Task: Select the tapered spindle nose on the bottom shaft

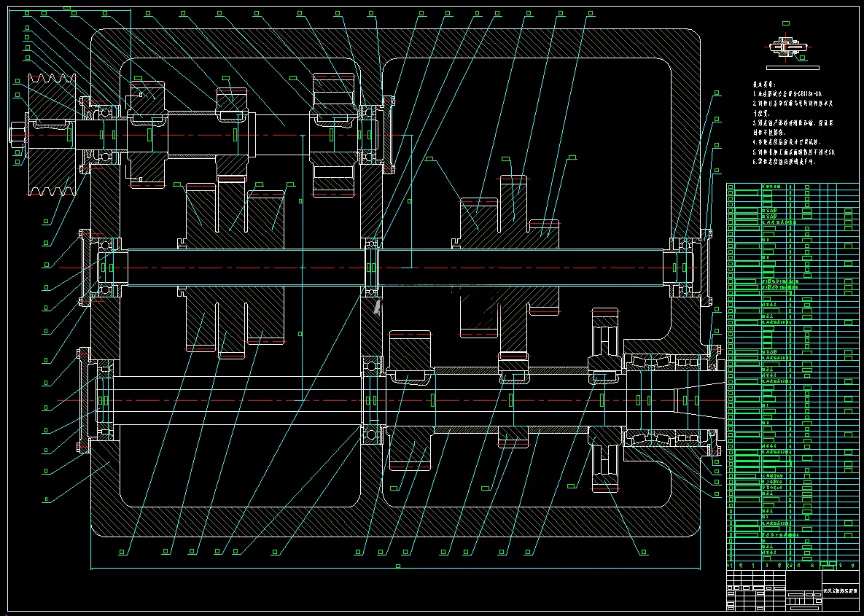Action: [x=698, y=400]
